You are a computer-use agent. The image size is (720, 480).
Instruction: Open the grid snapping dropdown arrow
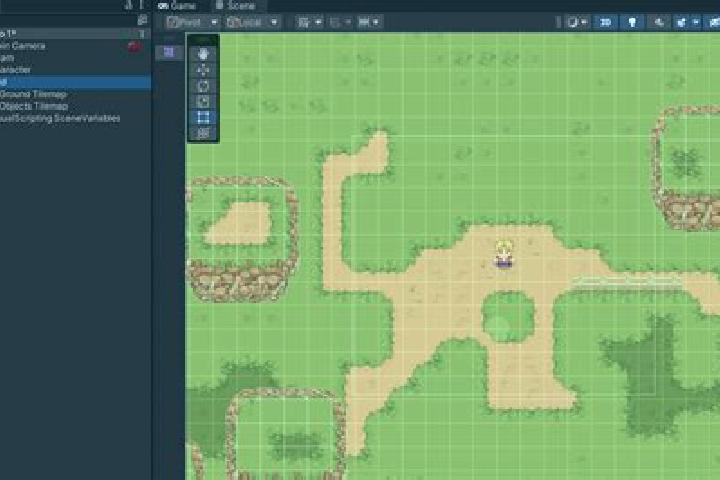click(x=319, y=22)
